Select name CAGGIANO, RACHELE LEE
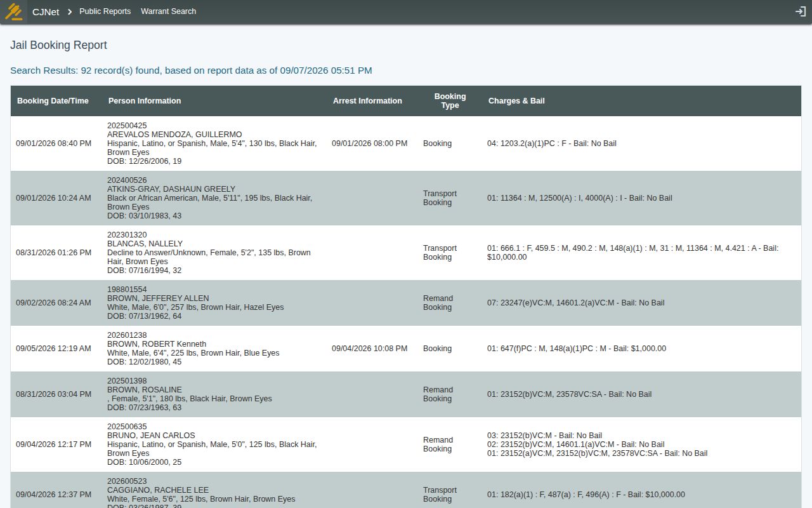This screenshot has width=812, height=508. click(158, 490)
